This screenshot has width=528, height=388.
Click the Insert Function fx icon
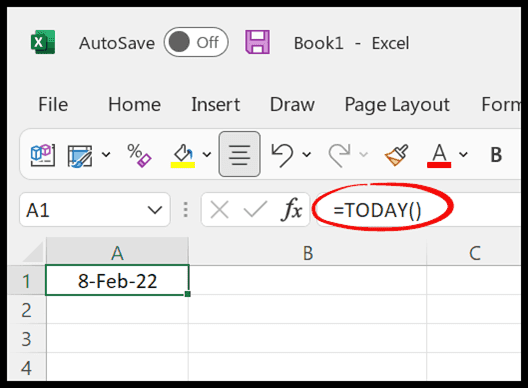292,210
